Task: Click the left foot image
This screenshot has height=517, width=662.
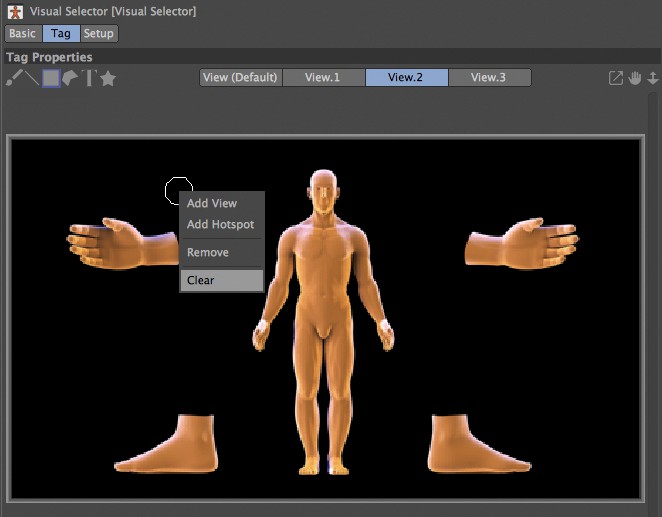Action: point(167,443)
